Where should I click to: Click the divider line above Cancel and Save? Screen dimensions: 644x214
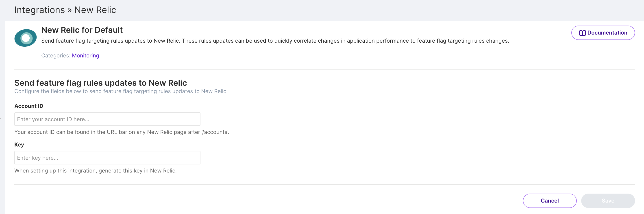(324, 184)
